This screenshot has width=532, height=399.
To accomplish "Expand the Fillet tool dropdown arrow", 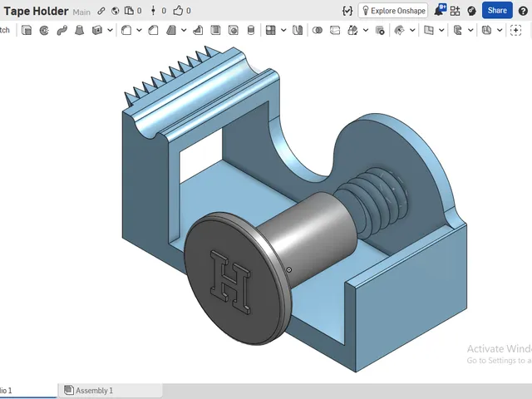I will tap(139, 31).
